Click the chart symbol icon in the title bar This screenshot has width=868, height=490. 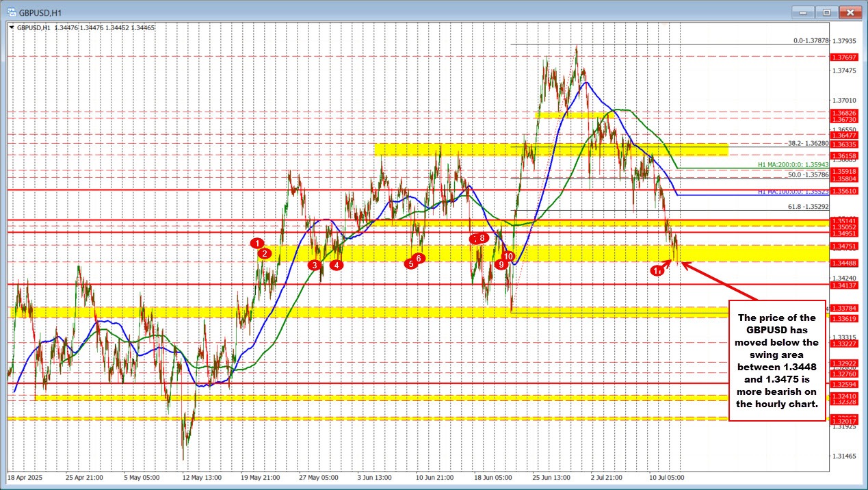pyautogui.click(x=12, y=12)
